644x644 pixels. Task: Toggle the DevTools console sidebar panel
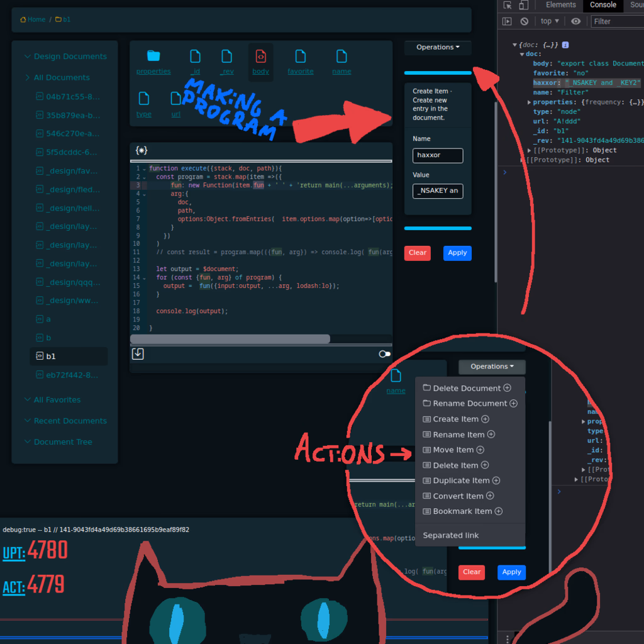(x=507, y=21)
